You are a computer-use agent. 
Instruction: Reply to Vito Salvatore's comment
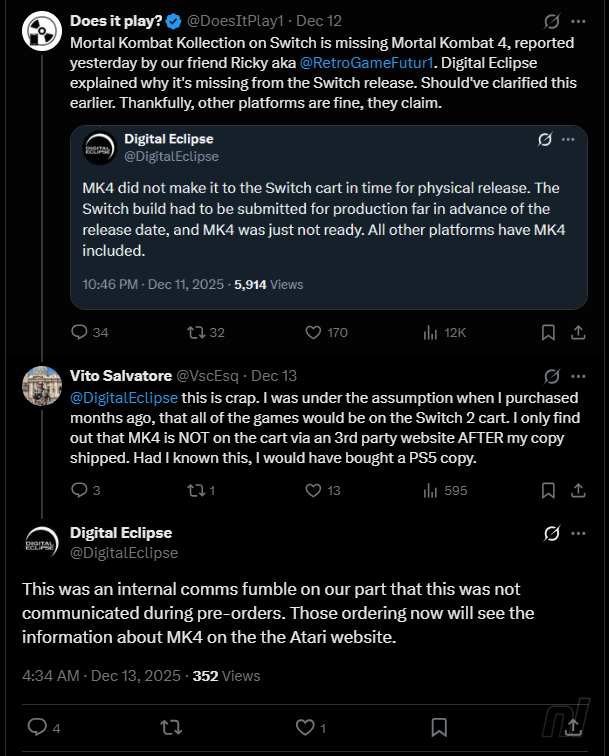click(x=80, y=490)
